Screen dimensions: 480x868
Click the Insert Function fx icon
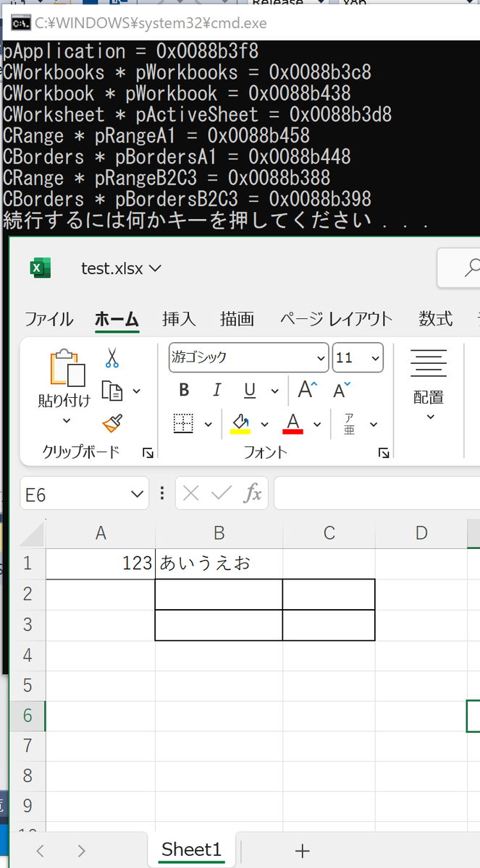252,494
